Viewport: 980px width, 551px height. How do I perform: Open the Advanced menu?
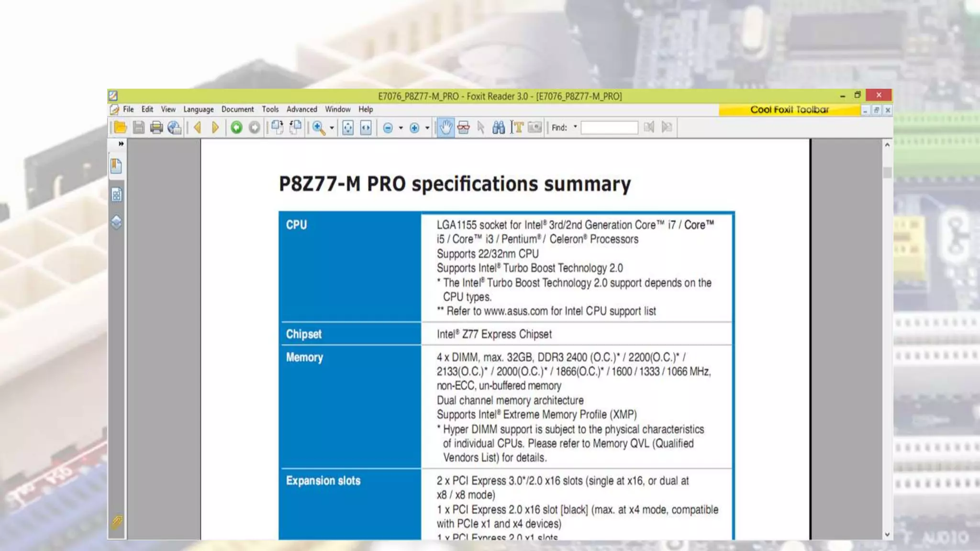point(301,110)
